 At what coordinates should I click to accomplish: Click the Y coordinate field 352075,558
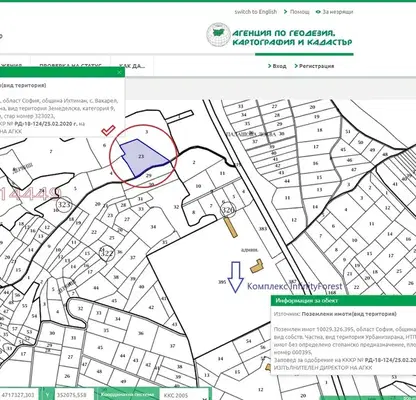pos(73,395)
